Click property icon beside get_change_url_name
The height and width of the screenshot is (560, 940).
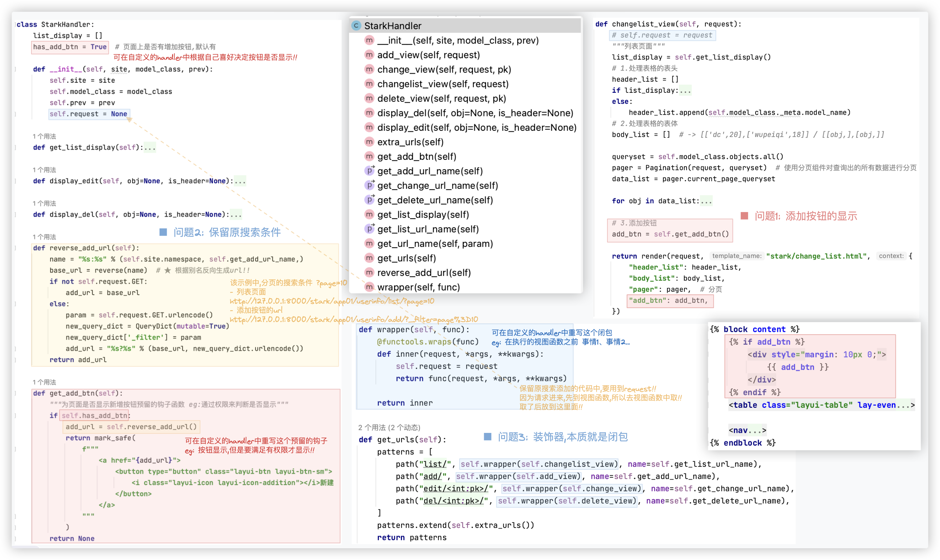tap(369, 185)
